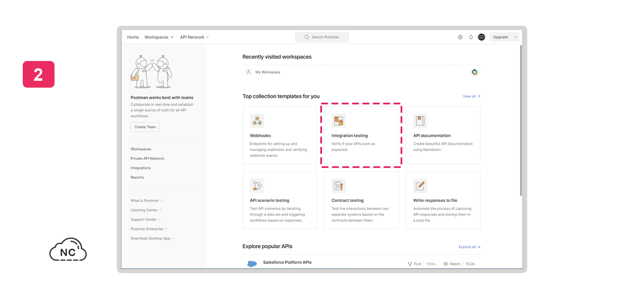The width and height of the screenshot is (644, 299).
Task: Select the API scenario testing title
Action: click(x=270, y=201)
